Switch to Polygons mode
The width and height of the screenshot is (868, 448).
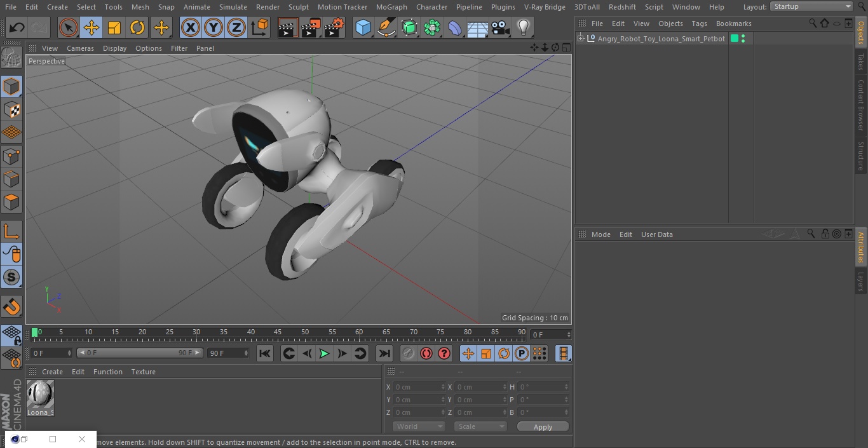tap(11, 202)
